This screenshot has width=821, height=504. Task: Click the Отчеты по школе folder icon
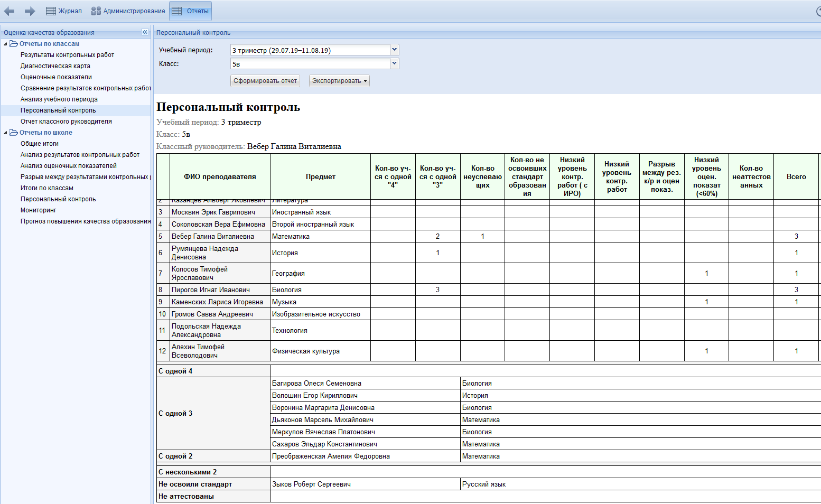pyautogui.click(x=14, y=133)
